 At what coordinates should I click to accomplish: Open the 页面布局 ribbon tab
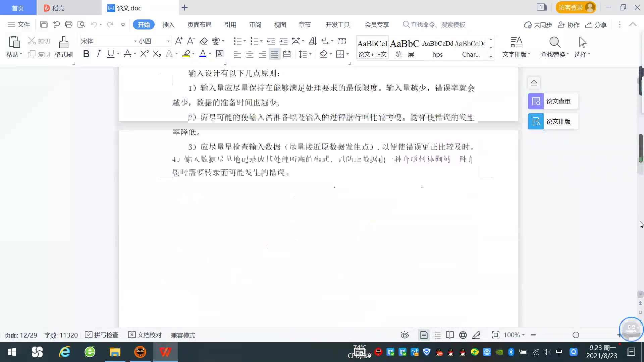point(199,25)
